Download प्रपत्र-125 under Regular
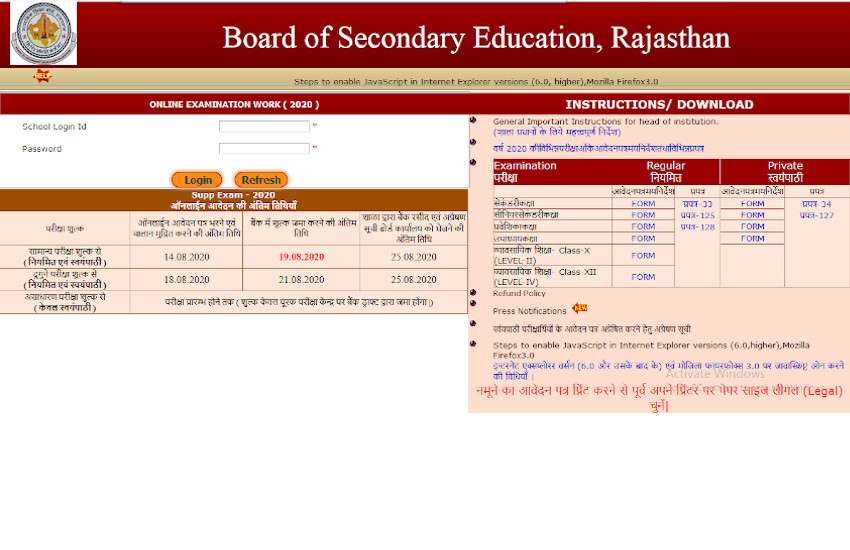Viewport: 850px width, 550px height. [x=698, y=216]
